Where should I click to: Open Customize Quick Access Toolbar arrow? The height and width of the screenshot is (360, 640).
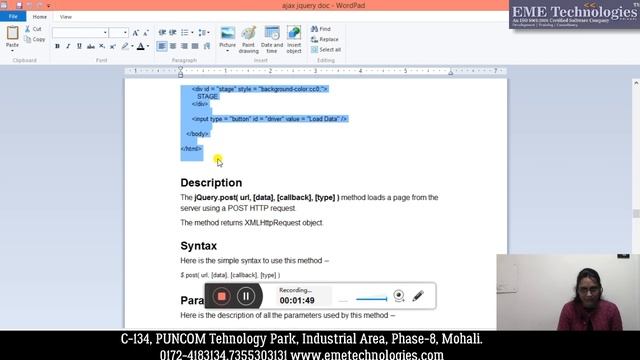tap(49, 6)
